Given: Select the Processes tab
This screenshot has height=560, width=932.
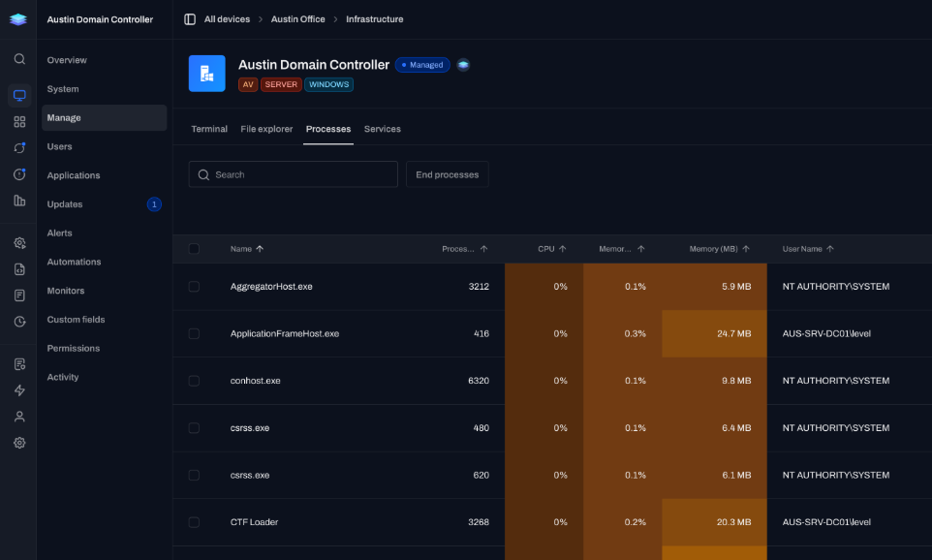Looking at the screenshot, I should coord(328,129).
